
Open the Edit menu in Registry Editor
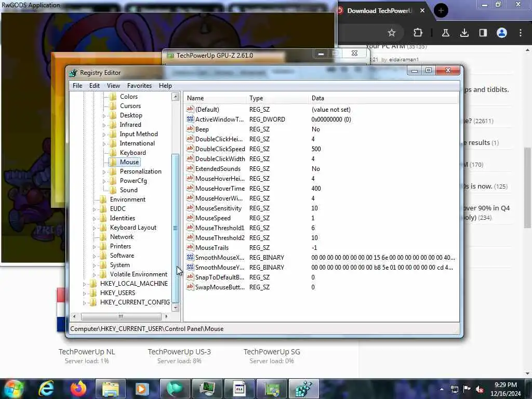pos(95,86)
